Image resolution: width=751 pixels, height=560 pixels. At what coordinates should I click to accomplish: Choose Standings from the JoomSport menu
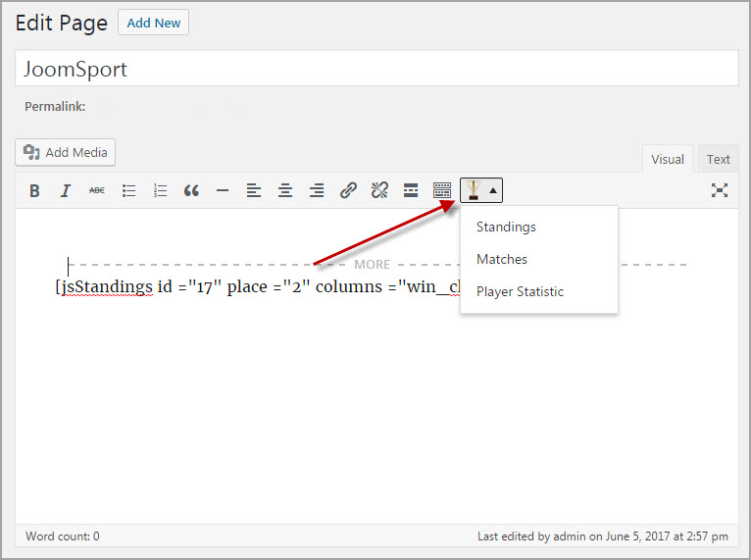click(539, 228)
